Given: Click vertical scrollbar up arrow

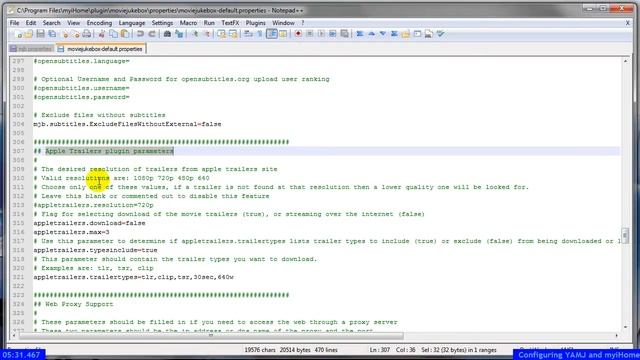Looking at the screenshot, I should (625, 61).
